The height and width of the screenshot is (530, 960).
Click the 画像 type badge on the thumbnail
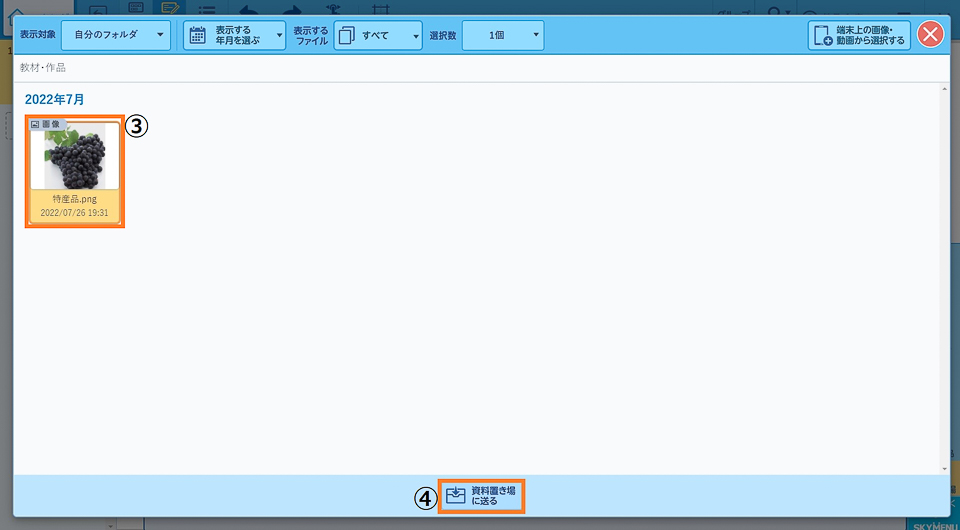tap(46, 124)
